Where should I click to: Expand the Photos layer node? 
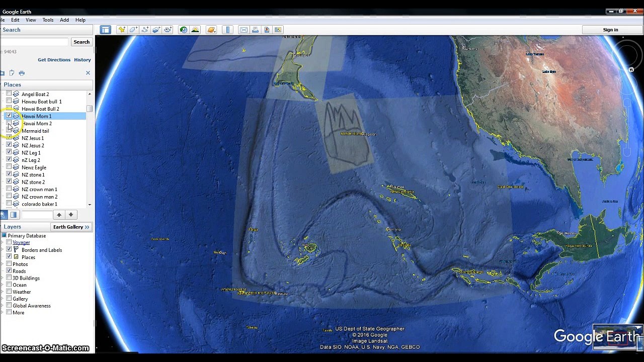coord(2,264)
